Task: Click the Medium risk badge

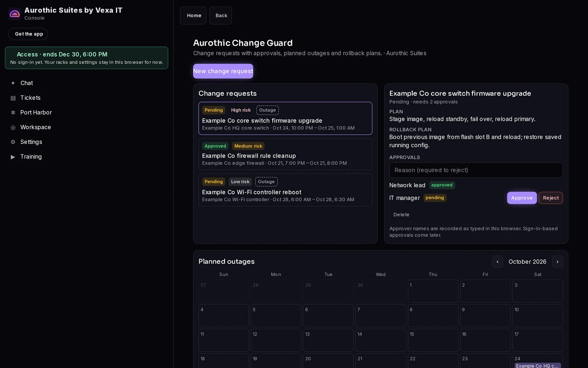Action: (x=248, y=146)
